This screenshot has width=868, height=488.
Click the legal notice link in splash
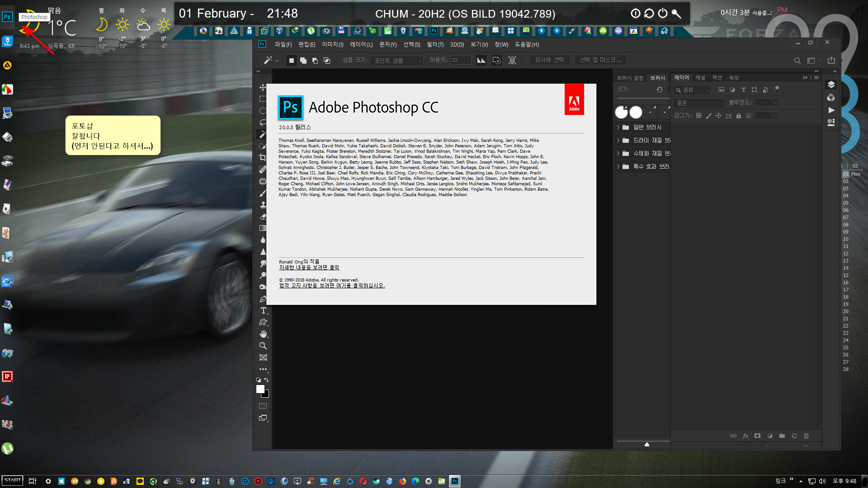pyautogui.click(x=332, y=286)
